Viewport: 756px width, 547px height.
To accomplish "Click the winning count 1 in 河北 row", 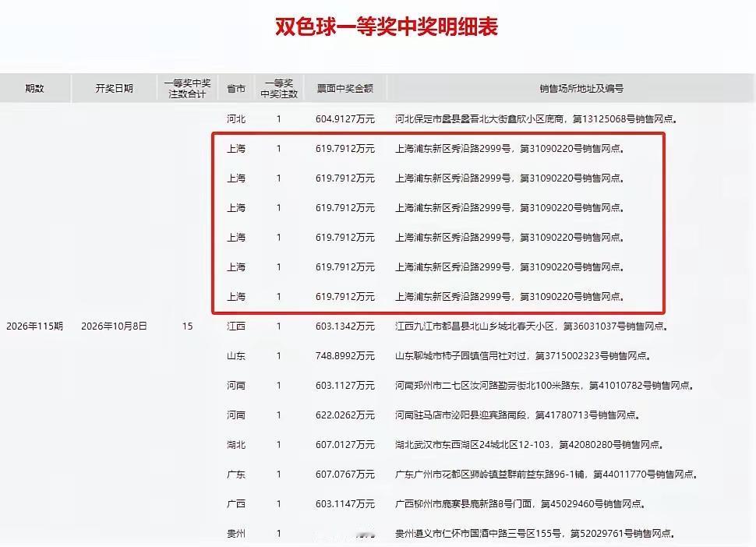I will tap(279, 119).
